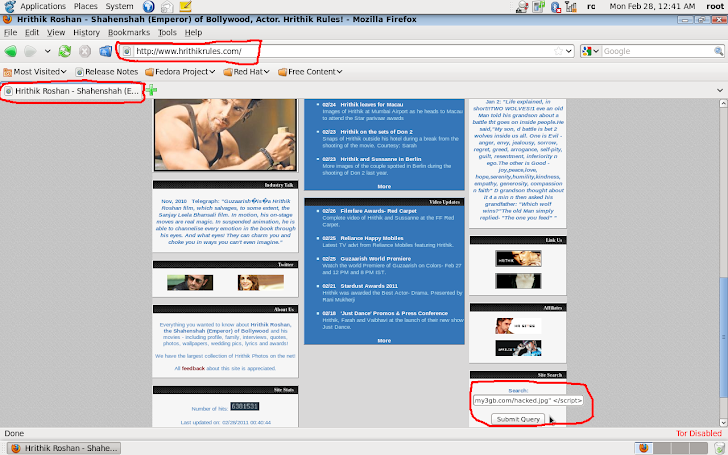Open the History menu
The width and height of the screenshot is (728, 455).
point(86,32)
